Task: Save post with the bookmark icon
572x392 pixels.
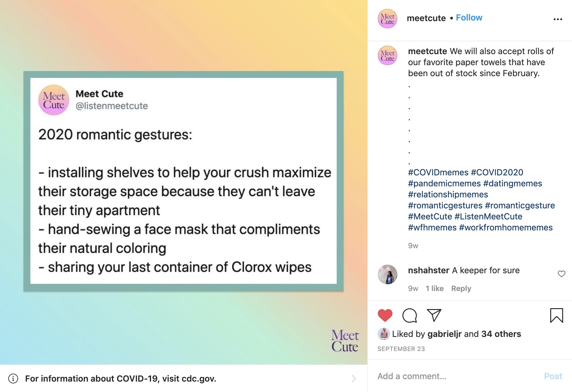Action: pyautogui.click(x=556, y=315)
